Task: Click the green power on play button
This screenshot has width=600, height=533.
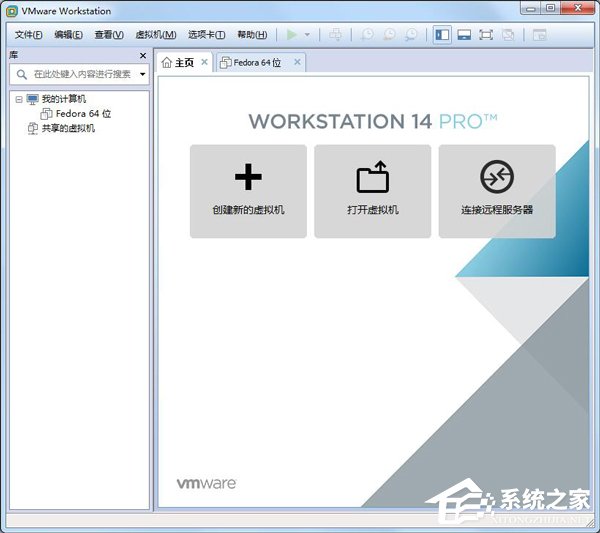Action: tap(291, 35)
